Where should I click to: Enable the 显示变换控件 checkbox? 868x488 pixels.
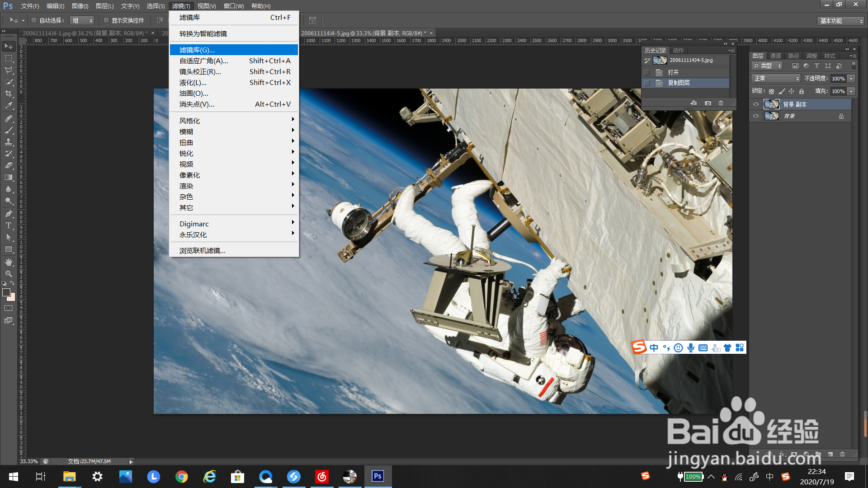106,20
